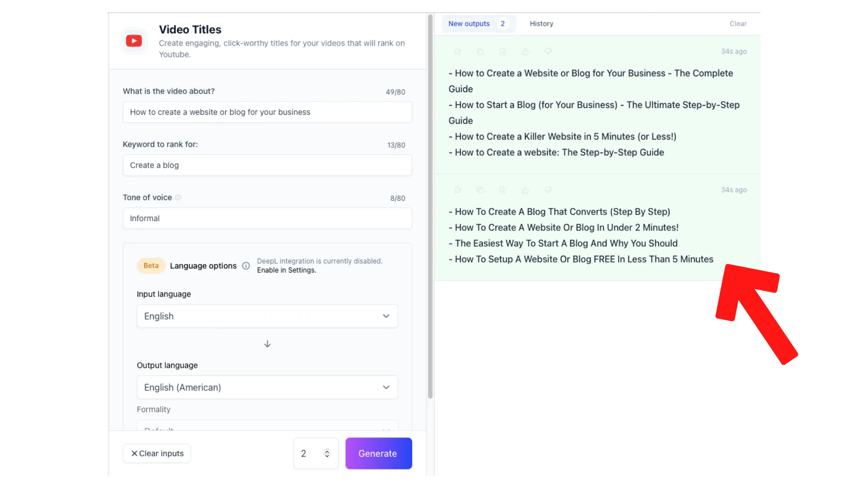
Task: Increase the output count stepper
Action: coord(326,450)
